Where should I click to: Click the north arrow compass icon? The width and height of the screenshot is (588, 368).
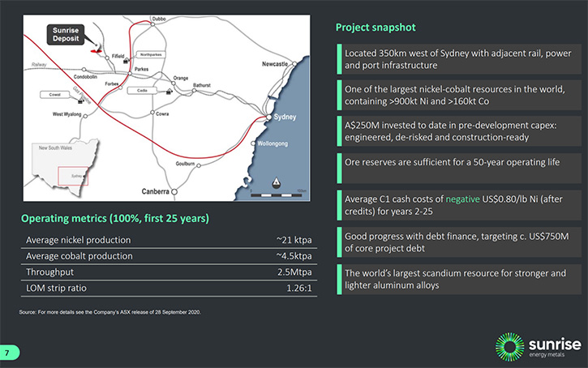pos(276,183)
